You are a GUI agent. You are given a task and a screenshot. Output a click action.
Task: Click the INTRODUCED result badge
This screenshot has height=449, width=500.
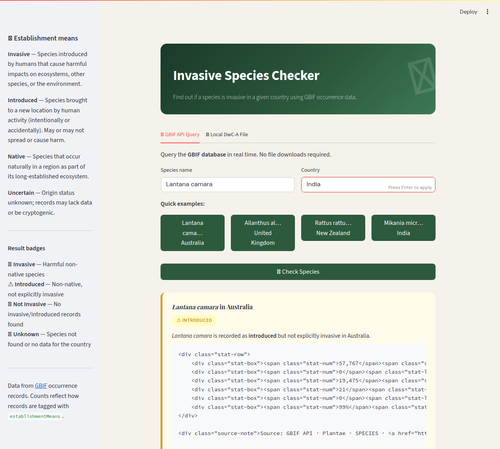194,320
